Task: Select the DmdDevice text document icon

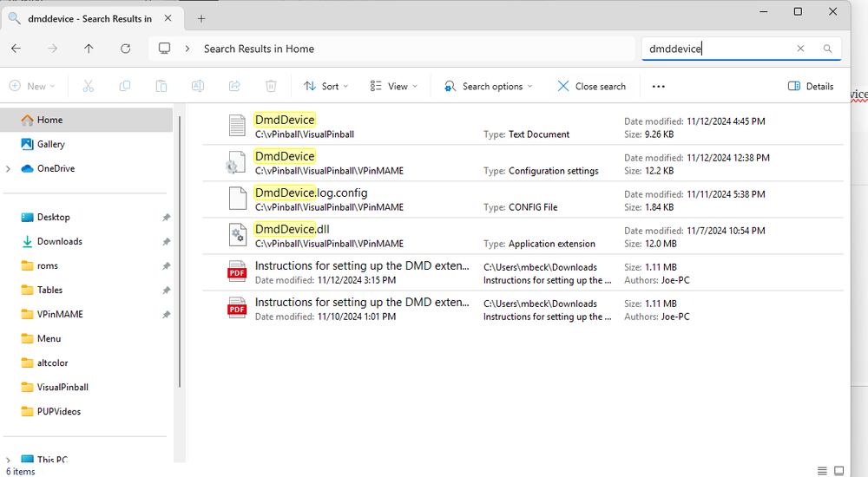Action: (238, 126)
